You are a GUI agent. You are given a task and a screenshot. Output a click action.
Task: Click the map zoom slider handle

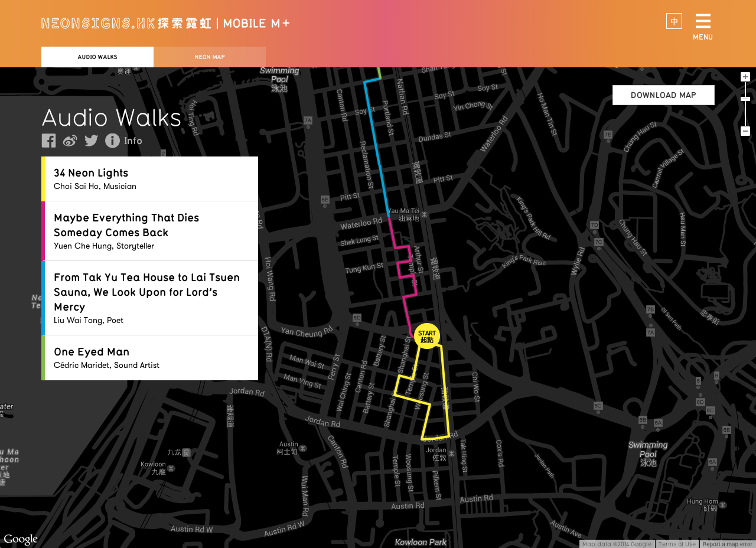click(x=745, y=99)
